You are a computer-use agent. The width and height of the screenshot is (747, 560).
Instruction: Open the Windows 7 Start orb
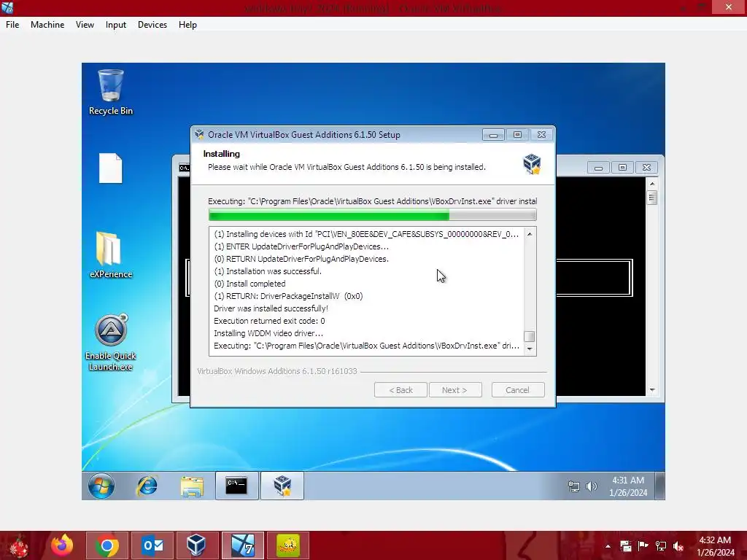(101, 486)
